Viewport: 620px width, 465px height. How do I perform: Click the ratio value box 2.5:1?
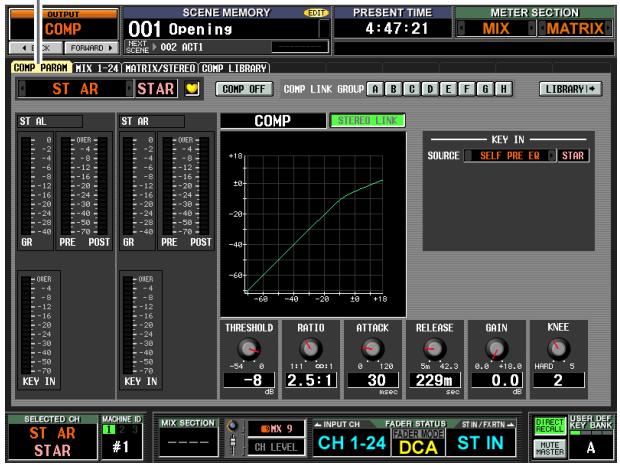(311, 380)
